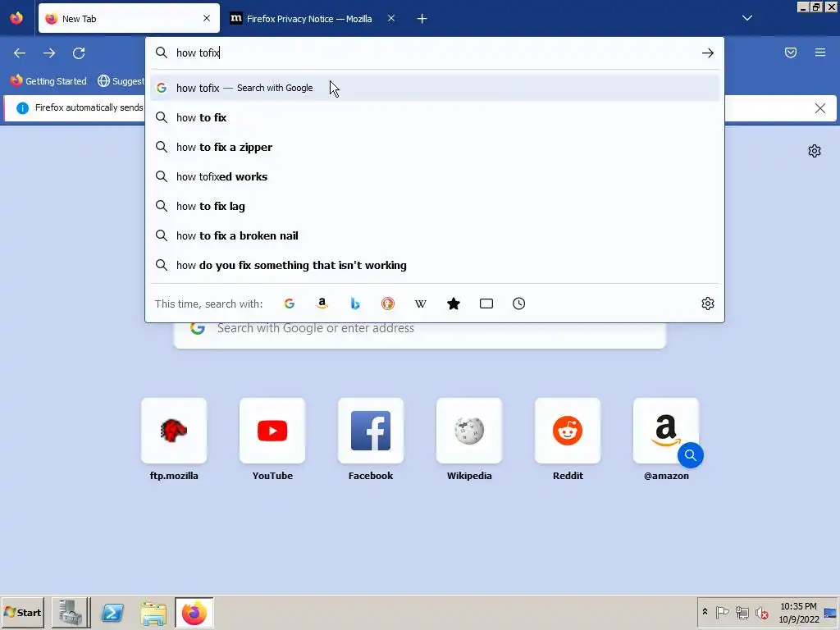Open the Suggested Sites bookmark

click(121, 81)
